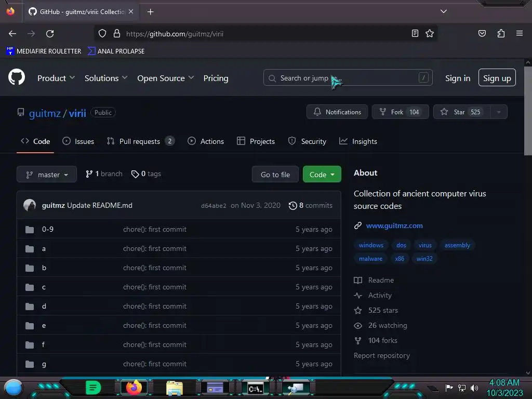Open a new tab with plus button
Screen dimensions: 532x399
pos(150,12)
